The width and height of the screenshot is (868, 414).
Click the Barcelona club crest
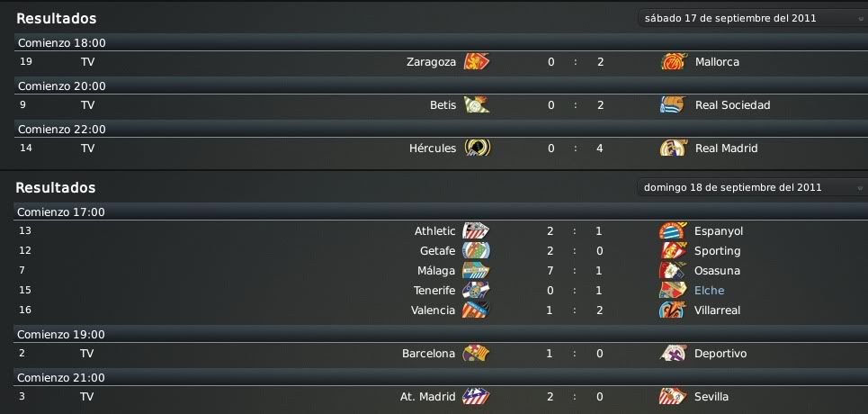click(476, 354)
